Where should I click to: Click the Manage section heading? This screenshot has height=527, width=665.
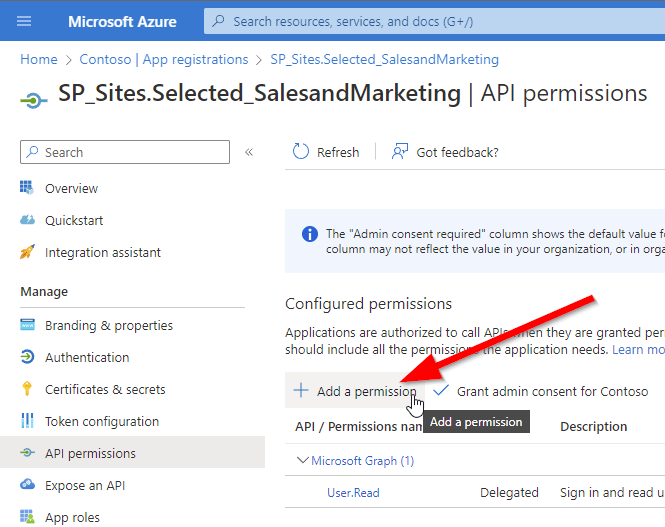(44, 292)
